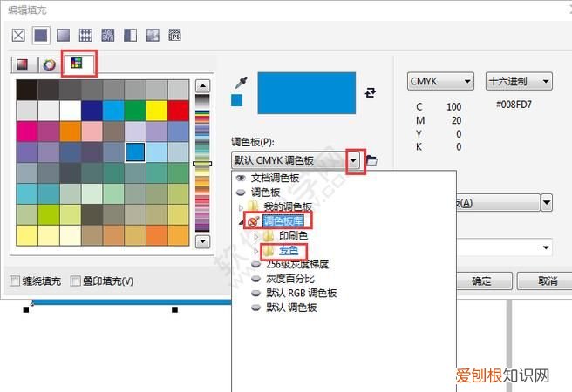Expand the 我的调色板 folder
Image resolution: width=572 pixels, height=392 pixels.
(241, 207)
